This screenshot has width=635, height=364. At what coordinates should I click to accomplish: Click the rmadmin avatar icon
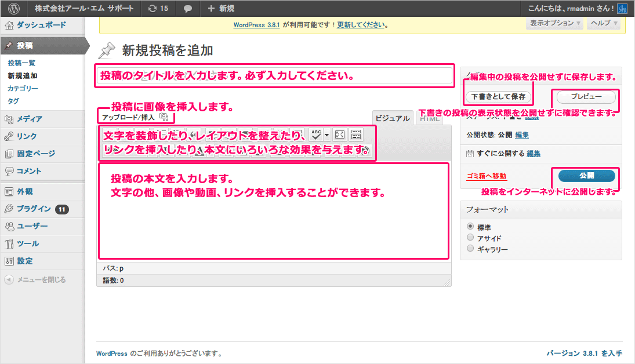click(622, 9)
